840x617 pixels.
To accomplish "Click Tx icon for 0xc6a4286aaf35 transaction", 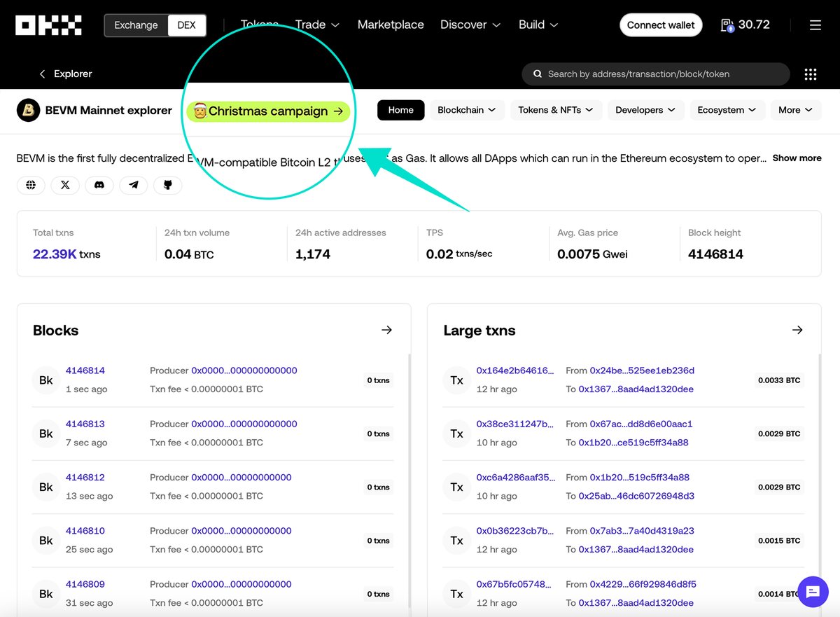I will (457, 487).
